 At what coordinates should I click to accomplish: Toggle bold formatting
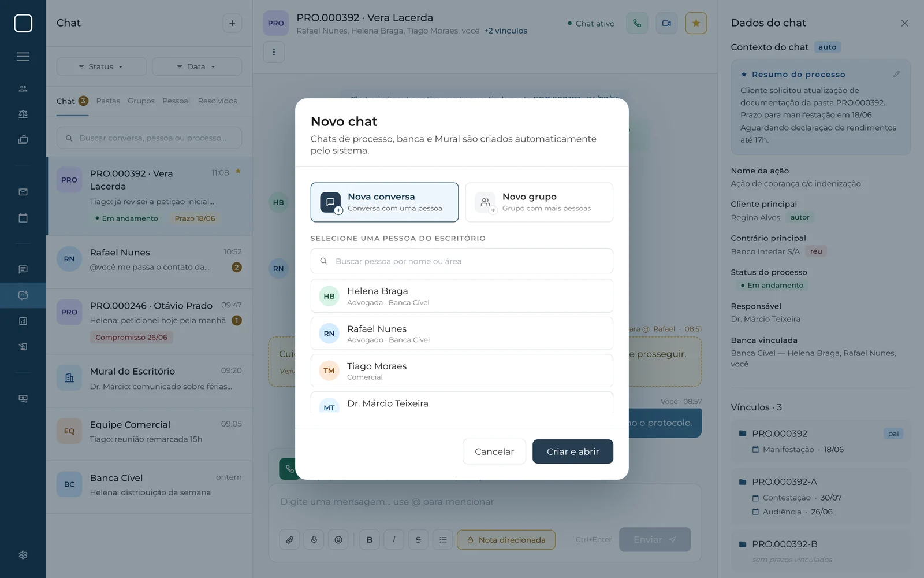click(x=370, y=540)
